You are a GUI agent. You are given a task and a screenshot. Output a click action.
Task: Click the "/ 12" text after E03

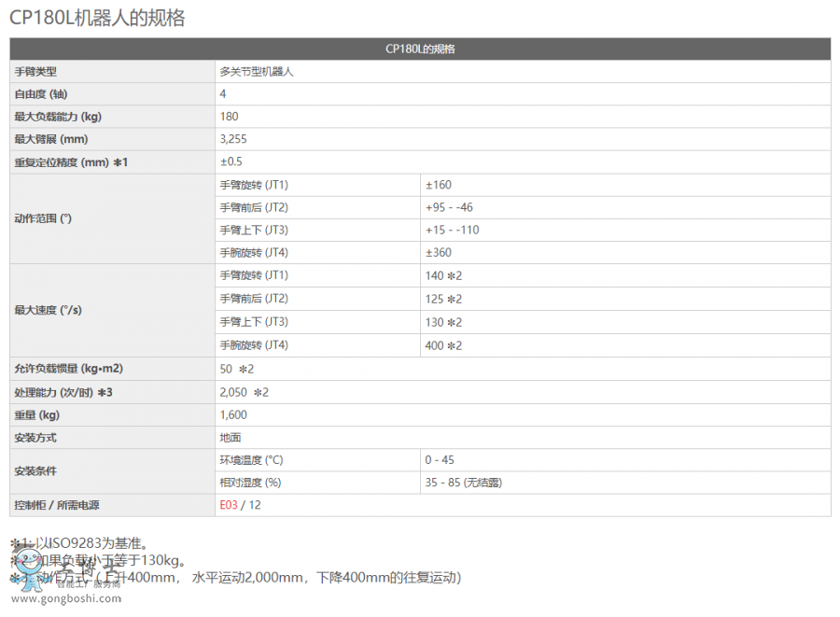point(251,505)
